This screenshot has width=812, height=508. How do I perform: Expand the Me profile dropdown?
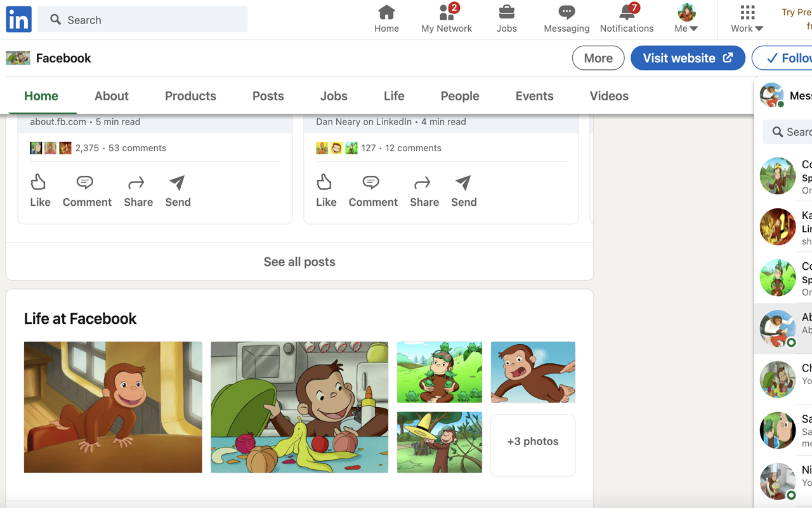pyautogui.click(x=685, y=18)
